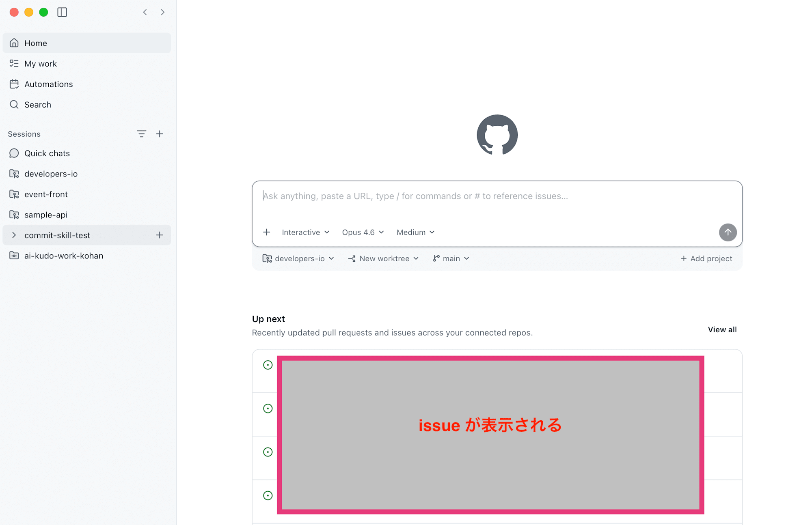The width and height of the screenshot is (812, 525).
Task: Open the Opus 4.6 model dropdown
Action: [363, 232]
